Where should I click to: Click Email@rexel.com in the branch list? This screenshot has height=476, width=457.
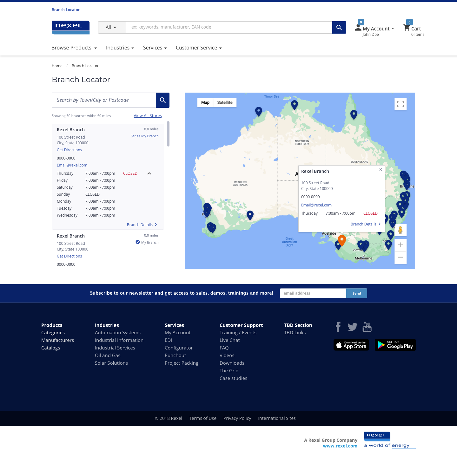(72, 165)
